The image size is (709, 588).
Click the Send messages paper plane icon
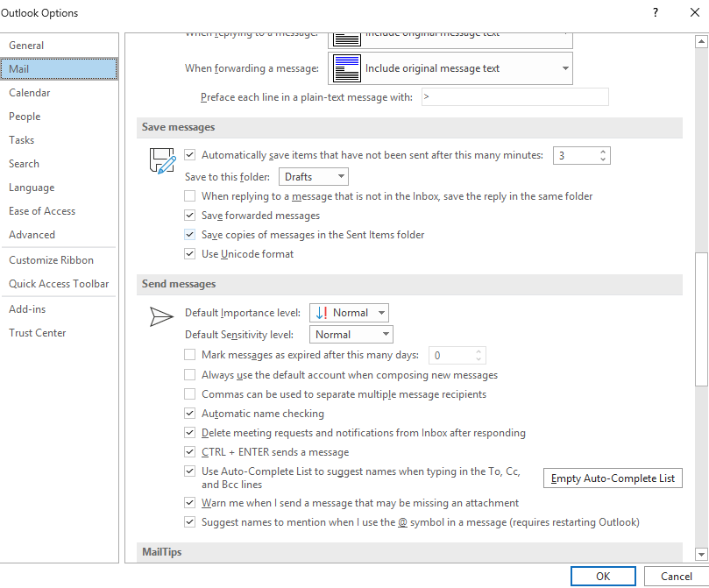pos(162,316)
